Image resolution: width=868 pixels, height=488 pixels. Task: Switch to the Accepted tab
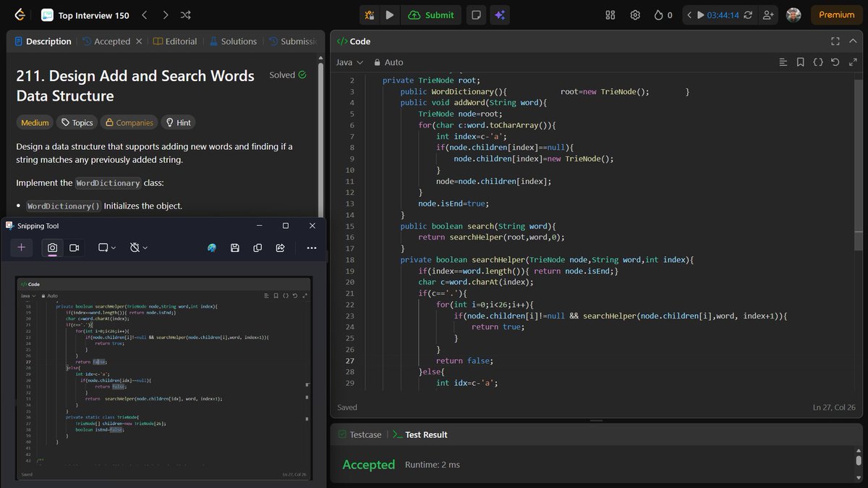click(106, 41)
